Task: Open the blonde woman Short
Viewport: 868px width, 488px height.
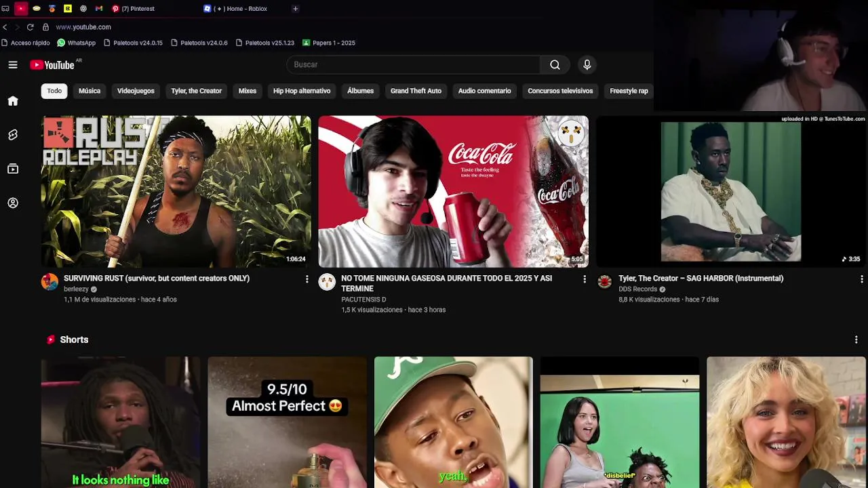Action: [x=786, y=422]
